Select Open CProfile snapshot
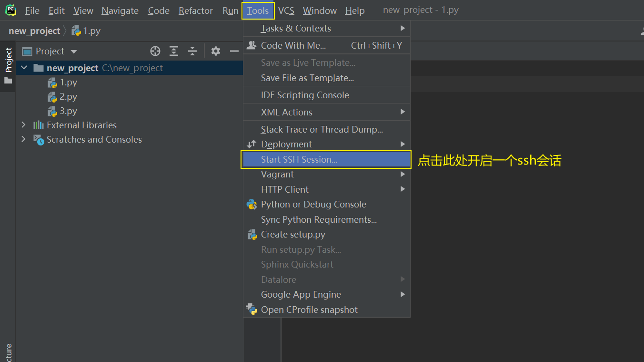Viewport: 644px width, 362px height. pyautogui.click(x=327, y=310)
